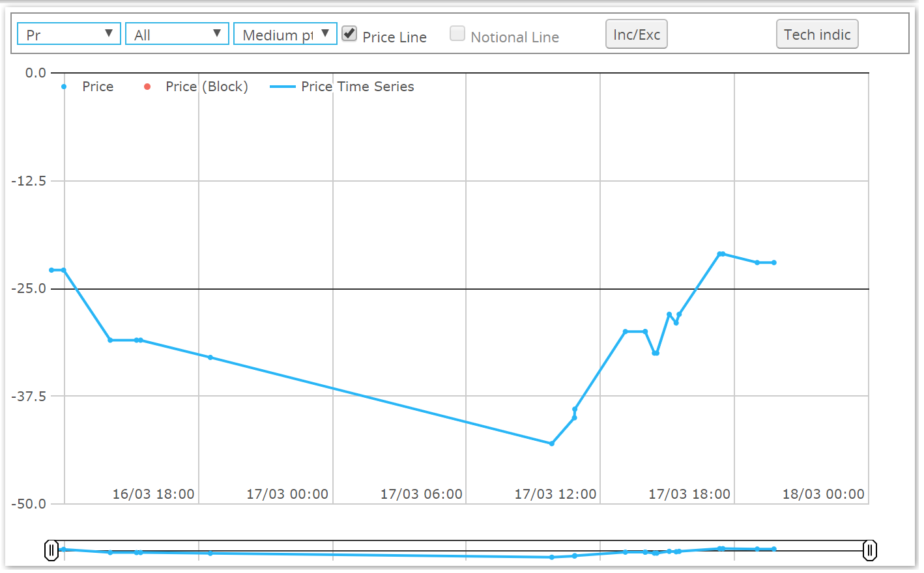Screen dimensions: 924x573
Task: Click the Tech indic button
Action: coord(817,34)
